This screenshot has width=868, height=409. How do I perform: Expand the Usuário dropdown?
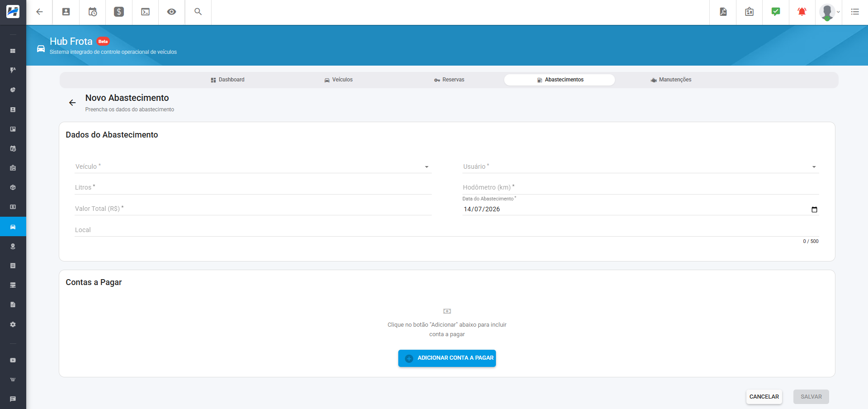pos(641,166)
